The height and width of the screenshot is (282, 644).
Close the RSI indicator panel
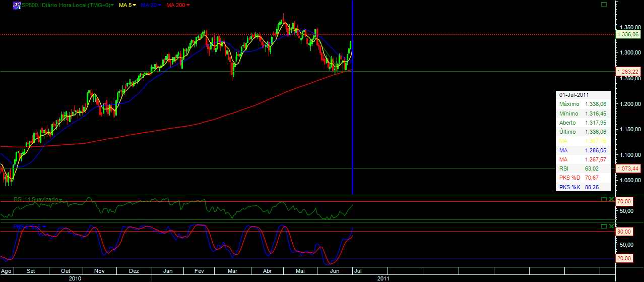coord(611,199)
